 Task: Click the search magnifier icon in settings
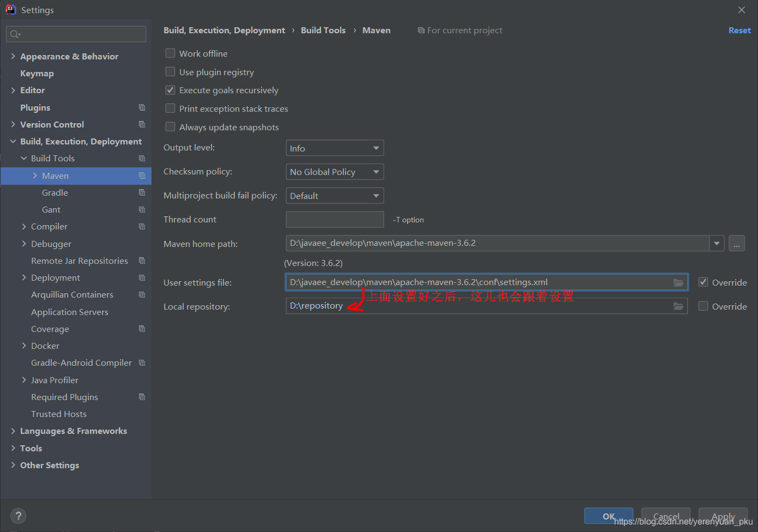(x=15, y=34)
